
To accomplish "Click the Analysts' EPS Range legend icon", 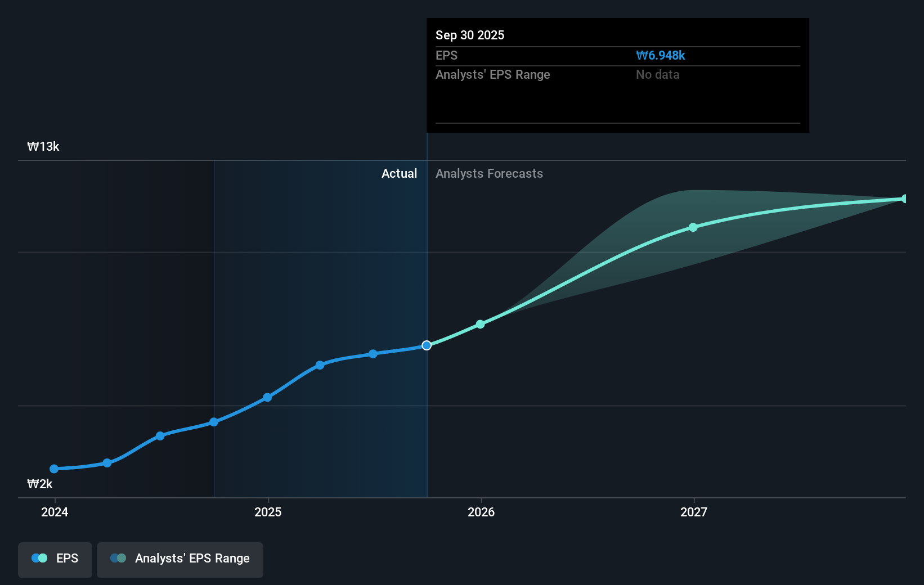I will coord(118,557).
